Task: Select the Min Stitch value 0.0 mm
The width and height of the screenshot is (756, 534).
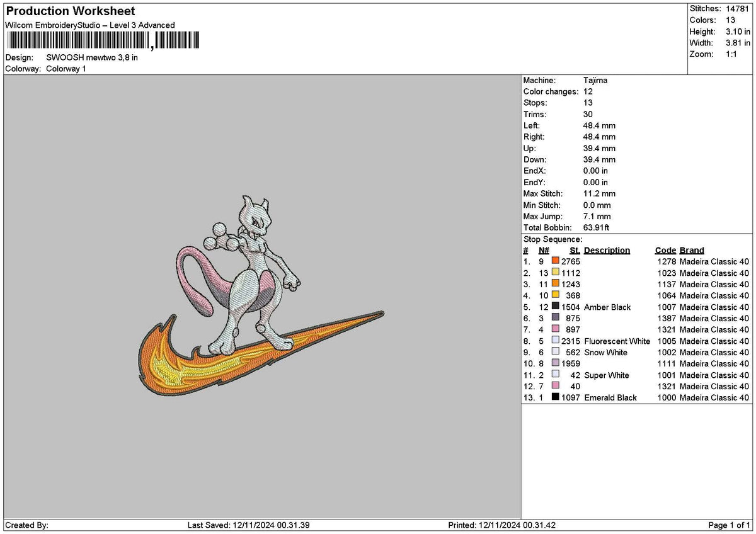Action: coord(597,205)
